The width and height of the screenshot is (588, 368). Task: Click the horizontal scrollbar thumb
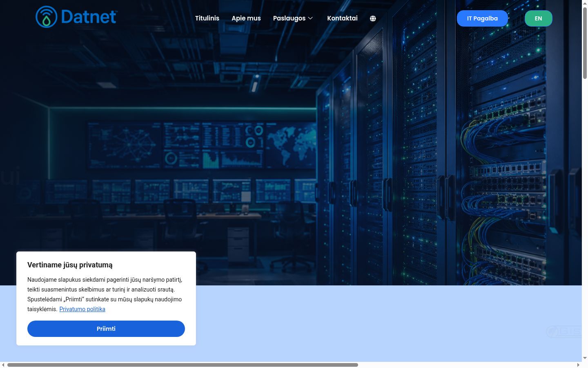[x=183, y=365]
